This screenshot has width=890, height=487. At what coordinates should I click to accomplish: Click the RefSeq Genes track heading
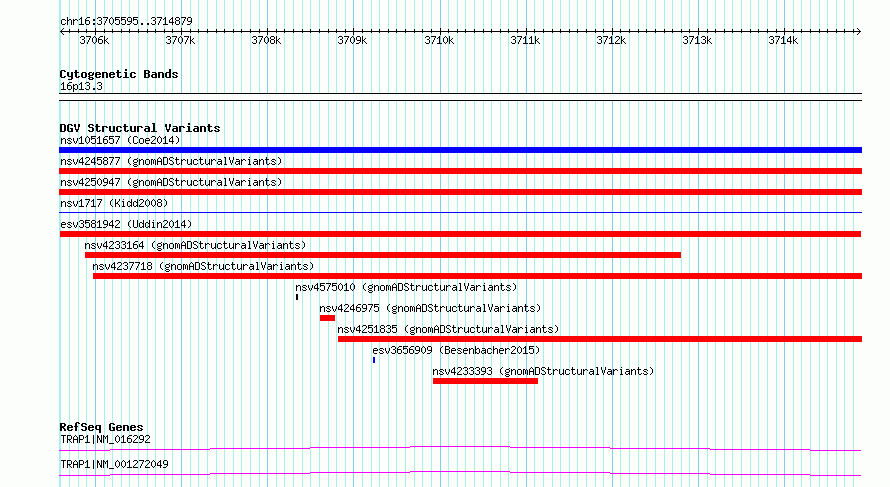pyautogui.click(x=102, y=427)
